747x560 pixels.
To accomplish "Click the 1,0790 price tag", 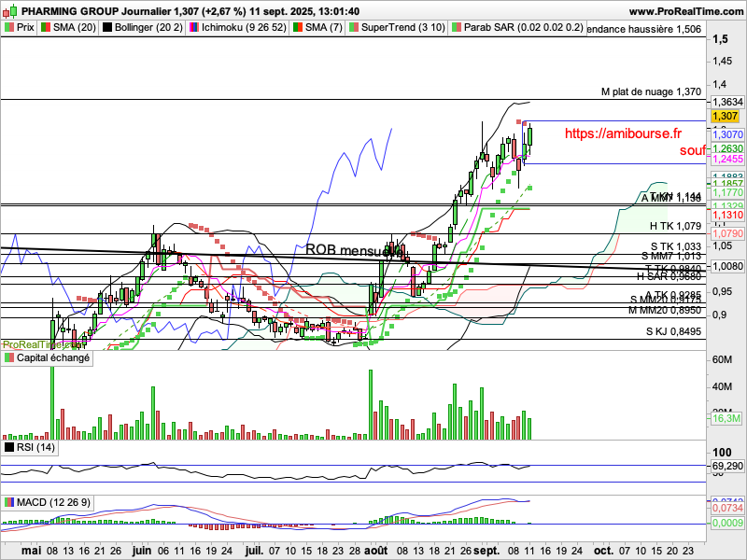I will [727, 234].
